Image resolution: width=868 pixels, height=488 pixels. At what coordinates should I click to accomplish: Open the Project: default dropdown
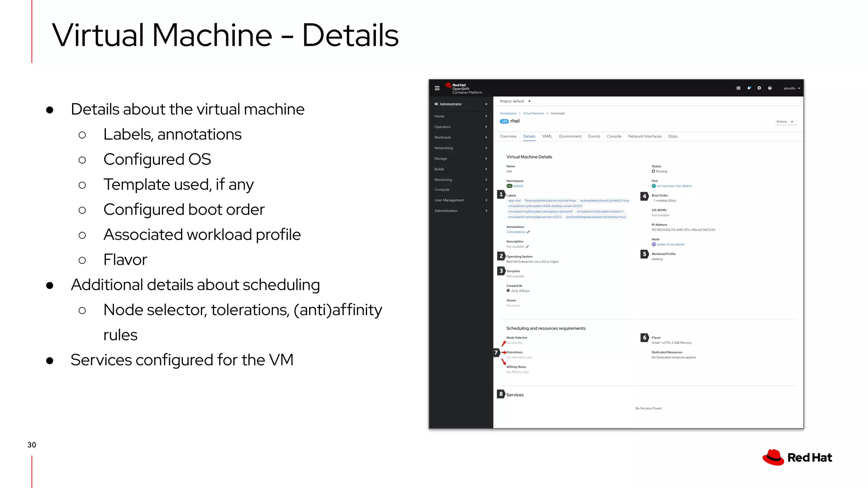click(x=515, y=101)
